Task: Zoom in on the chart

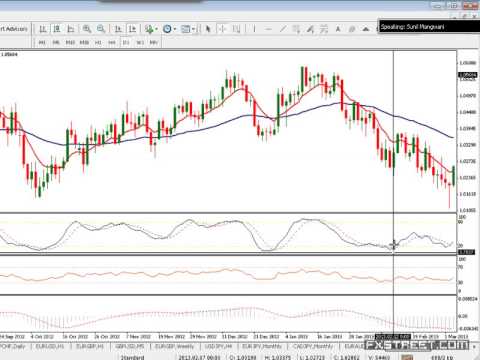Action: [87, 29]
